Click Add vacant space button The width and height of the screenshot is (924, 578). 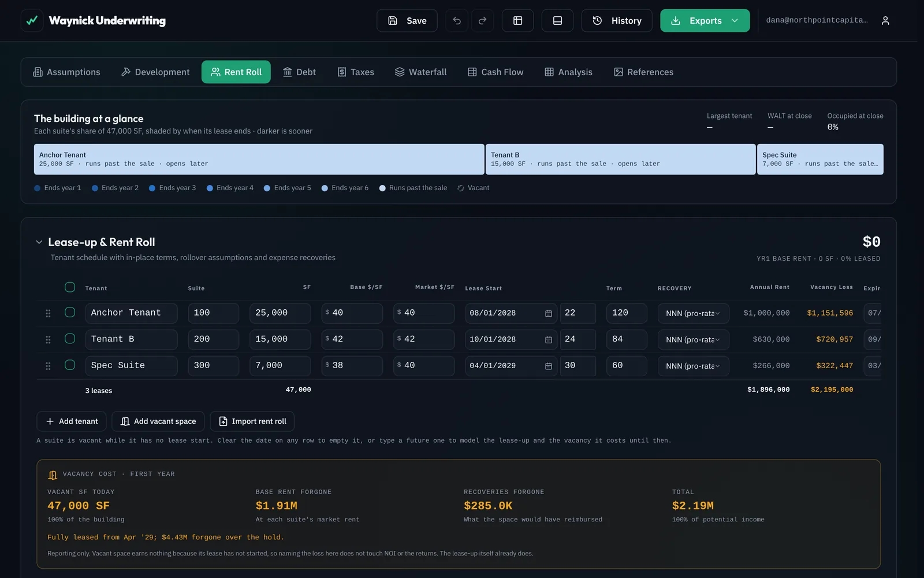tap(158, 421)
